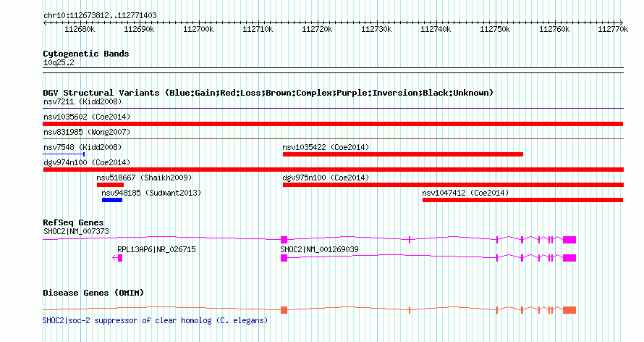Click the nsv1035422 (Coe2014) label
Screen dimensions: 644x342
pos(326,147)
